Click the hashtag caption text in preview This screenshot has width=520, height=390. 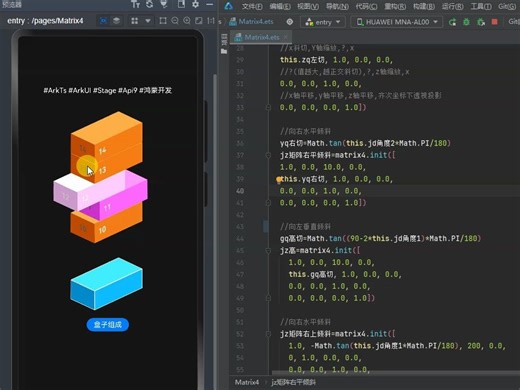pyautogui.click(x=108, y=90)
